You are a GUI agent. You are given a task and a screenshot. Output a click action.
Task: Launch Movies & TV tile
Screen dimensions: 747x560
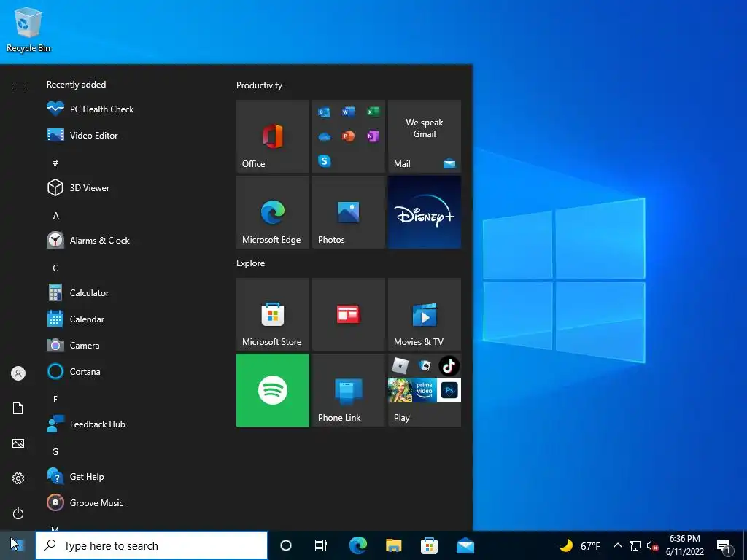pyautogui.click(x=425, y=314)
